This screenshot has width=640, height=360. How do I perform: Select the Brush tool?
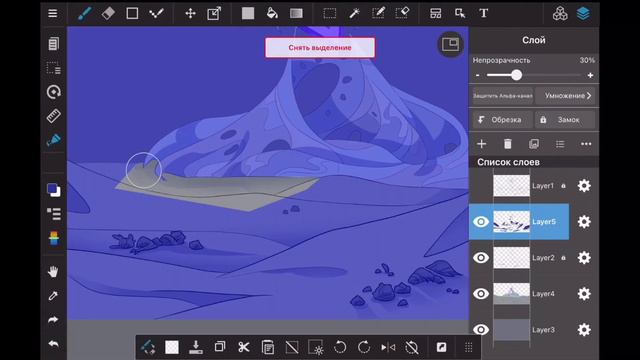84,13
